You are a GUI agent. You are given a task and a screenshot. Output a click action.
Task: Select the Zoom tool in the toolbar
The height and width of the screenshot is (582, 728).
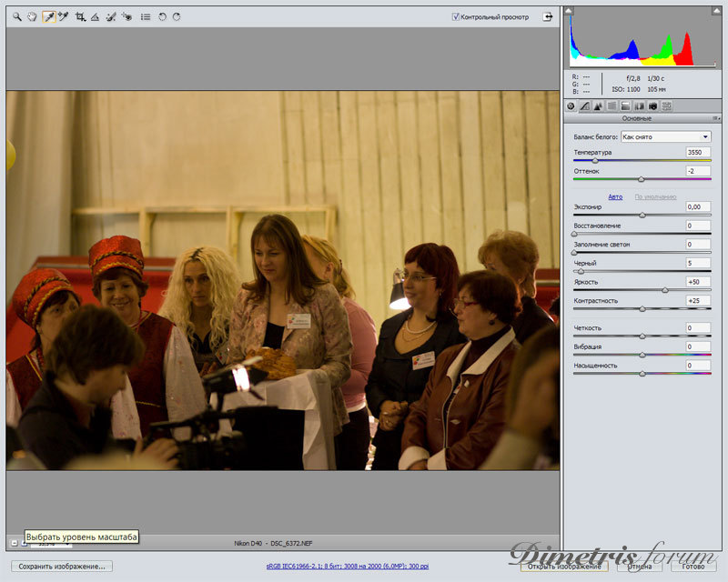click(16, 16)
